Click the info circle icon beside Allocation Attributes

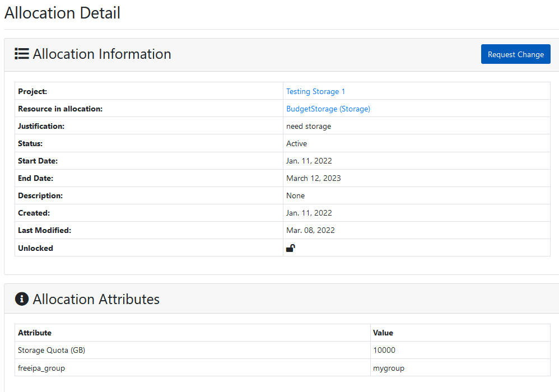coord(22,299)
